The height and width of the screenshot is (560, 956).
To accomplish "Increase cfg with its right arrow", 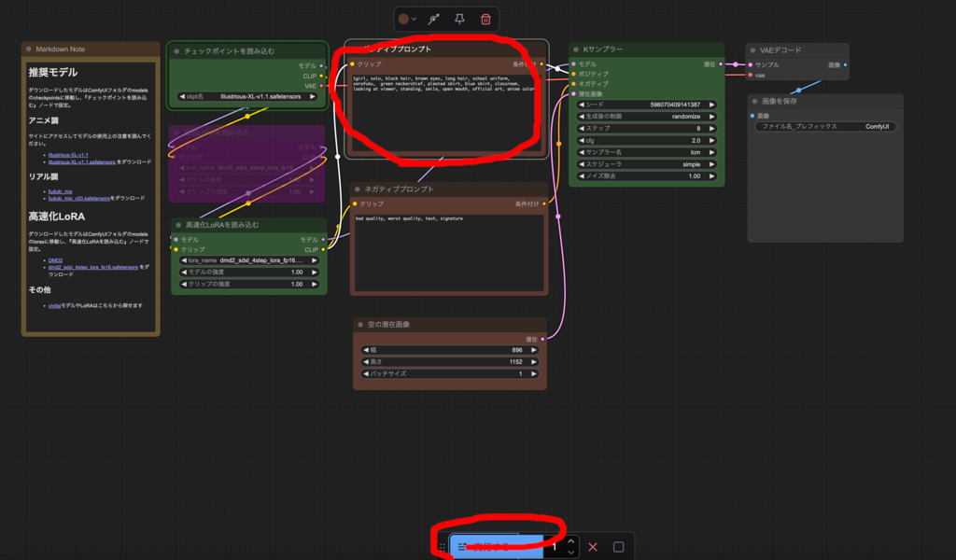I will 711,140.
